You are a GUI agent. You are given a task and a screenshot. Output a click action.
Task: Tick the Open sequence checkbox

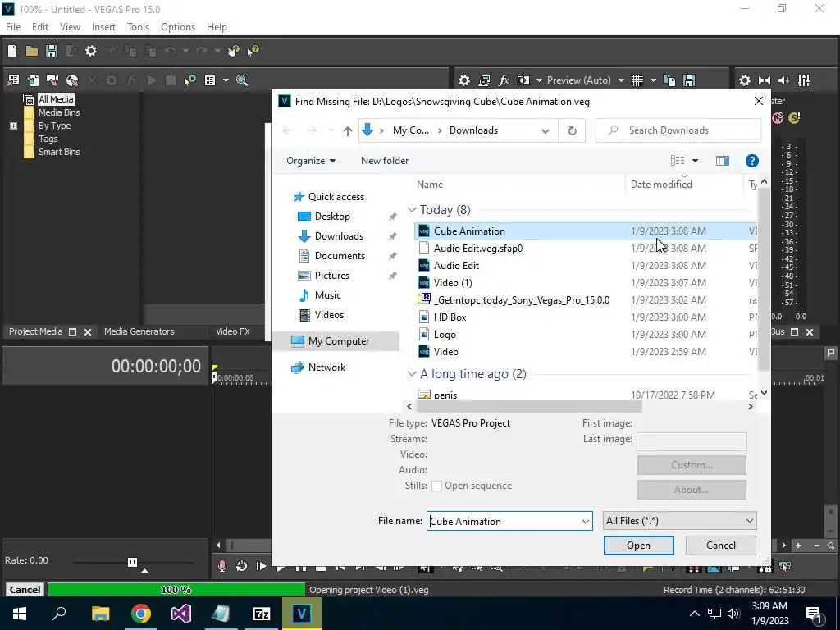[x=436, y=486]
